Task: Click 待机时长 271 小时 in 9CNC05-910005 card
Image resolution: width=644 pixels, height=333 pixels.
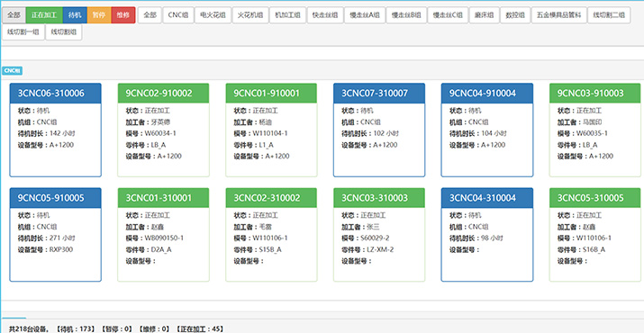Action: [x=47, y=238]
